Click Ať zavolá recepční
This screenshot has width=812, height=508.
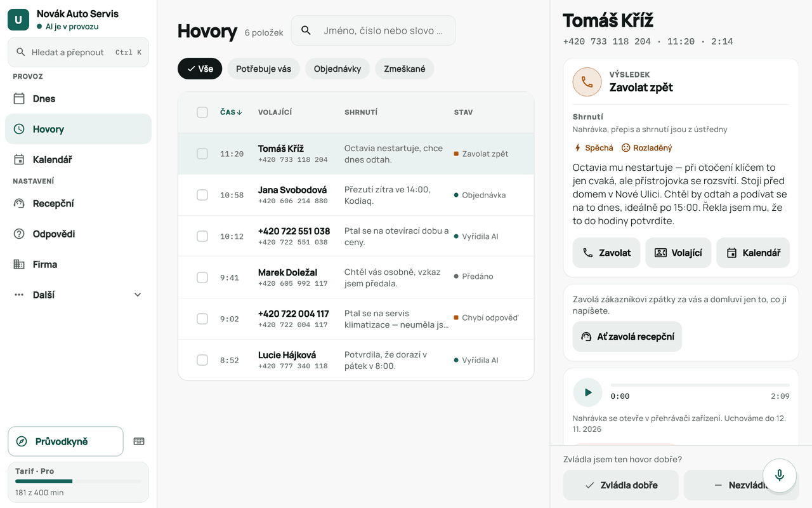coord(627,337)
